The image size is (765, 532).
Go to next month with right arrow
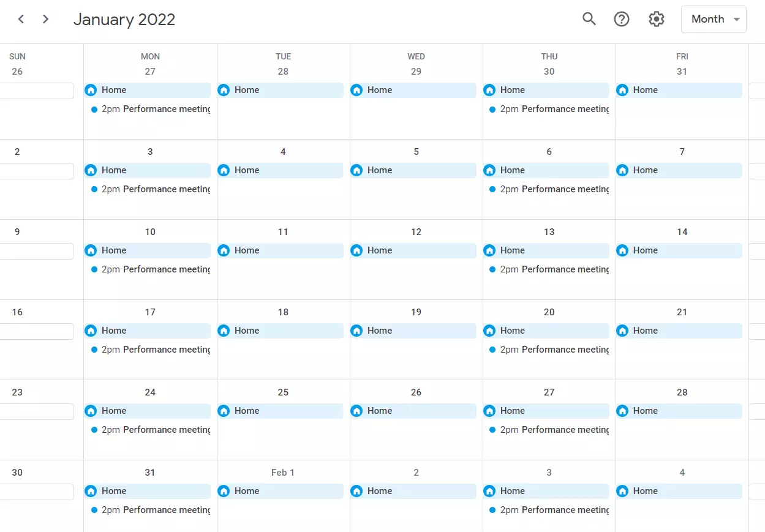coord(45,19)
